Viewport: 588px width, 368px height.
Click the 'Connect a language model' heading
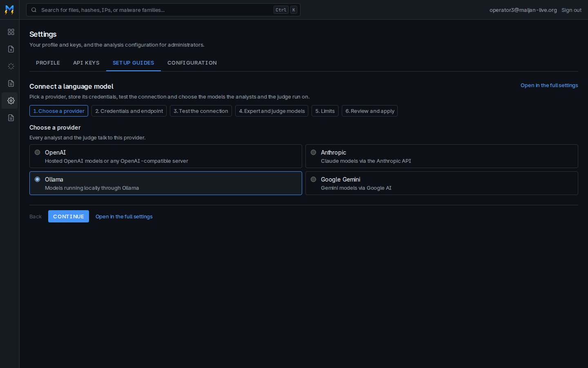click(x=71, y=86)
